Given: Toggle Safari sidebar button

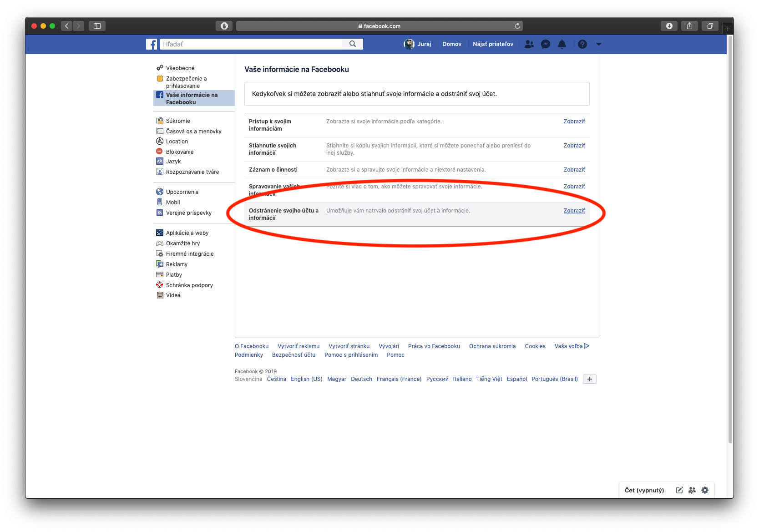Looking at the screenshot, I should tap(97, 26).
